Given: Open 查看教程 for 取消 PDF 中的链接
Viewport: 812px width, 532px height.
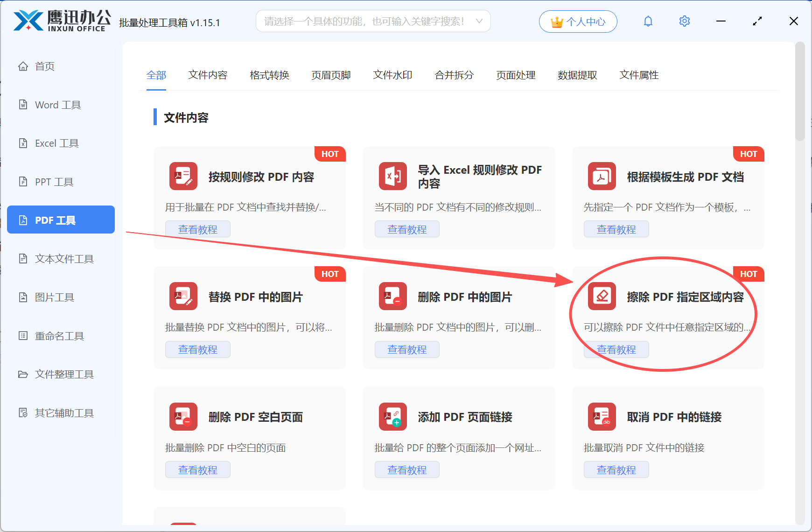Looking at the screenshot, I should (616, 470).
